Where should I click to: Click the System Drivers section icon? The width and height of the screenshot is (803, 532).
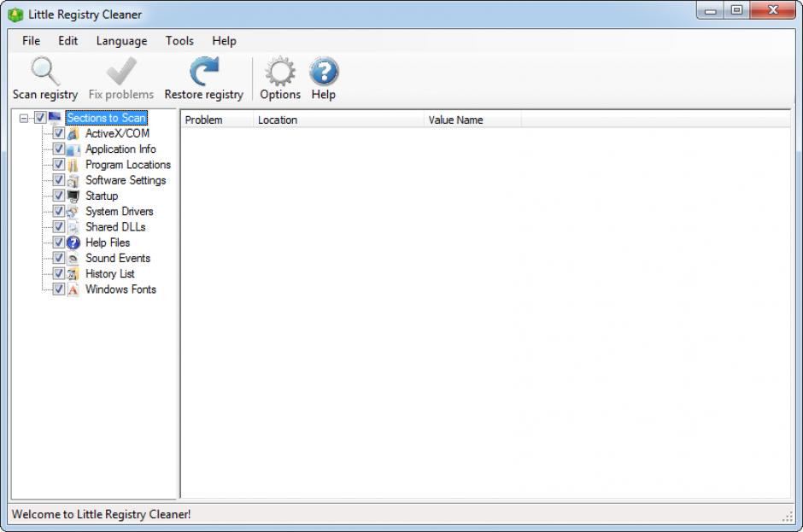73,212
